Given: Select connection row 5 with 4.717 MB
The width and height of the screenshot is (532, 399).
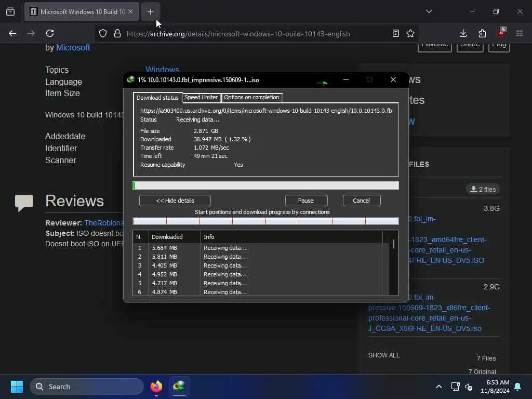Looking at the screenshot, I should (258, 283).
